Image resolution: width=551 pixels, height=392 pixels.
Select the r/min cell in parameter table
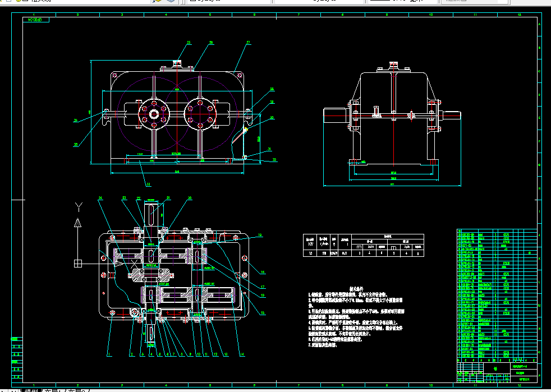[324, 242]
